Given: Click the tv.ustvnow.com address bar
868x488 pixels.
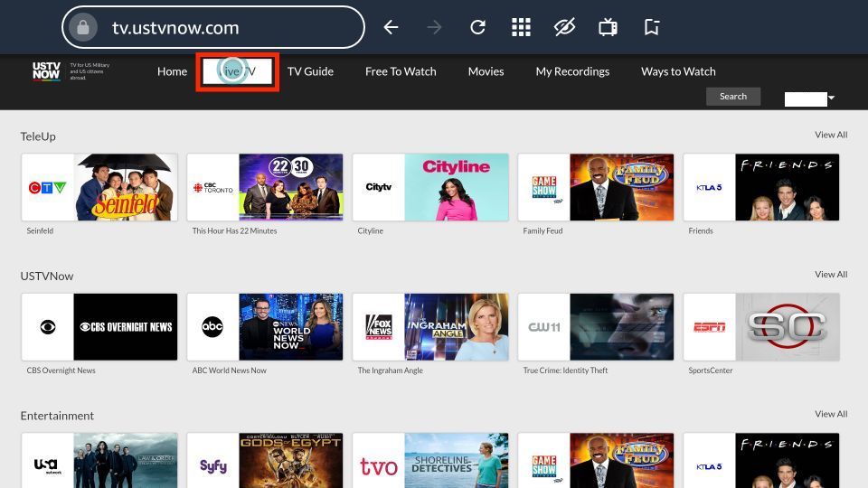Looking at the screenshot, I should pos(213,27).
